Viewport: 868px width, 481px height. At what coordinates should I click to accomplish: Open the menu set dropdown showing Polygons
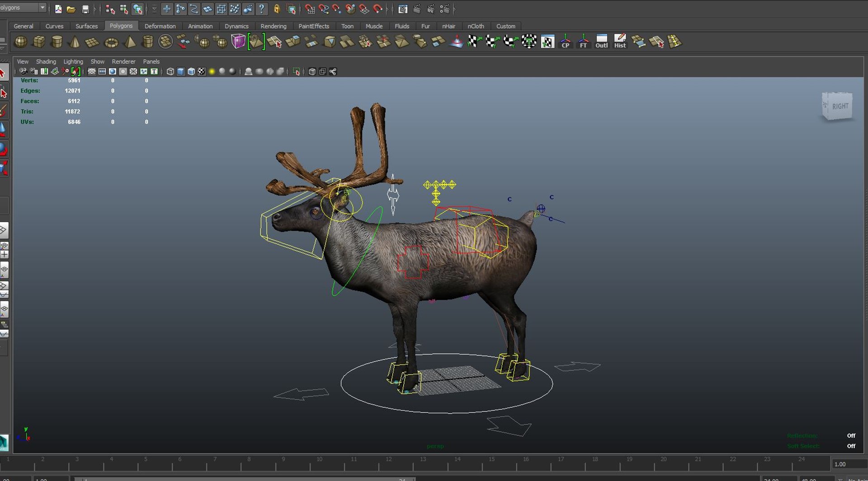[x=23, y=8]
